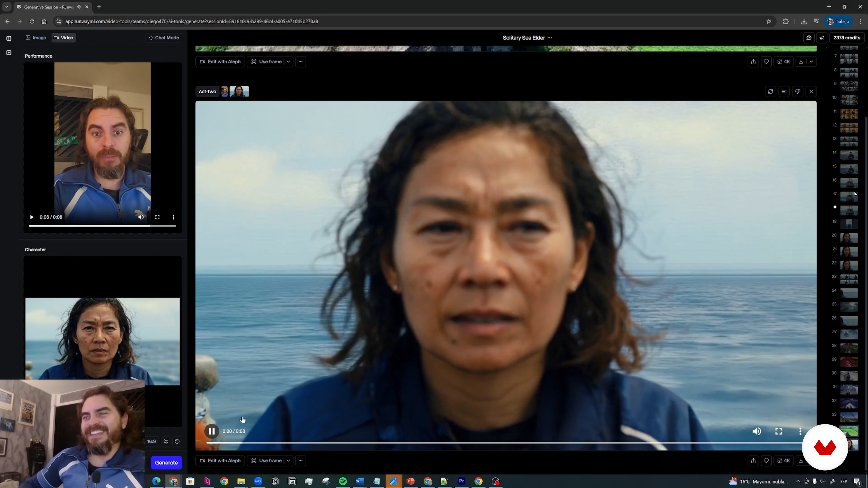
Task: Open the Trabajo profile menu
Action: coord(839,21)
